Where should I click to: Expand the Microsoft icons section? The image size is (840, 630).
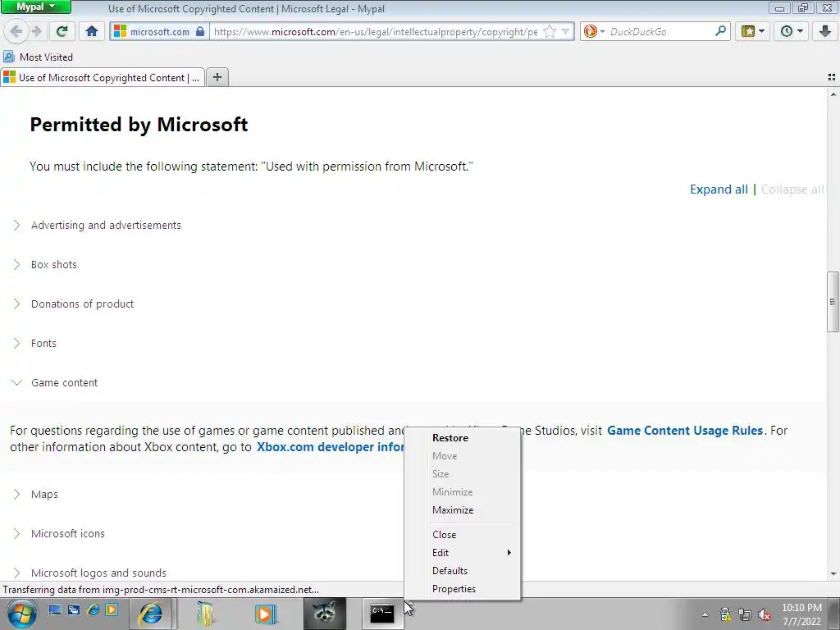(67, 533)
